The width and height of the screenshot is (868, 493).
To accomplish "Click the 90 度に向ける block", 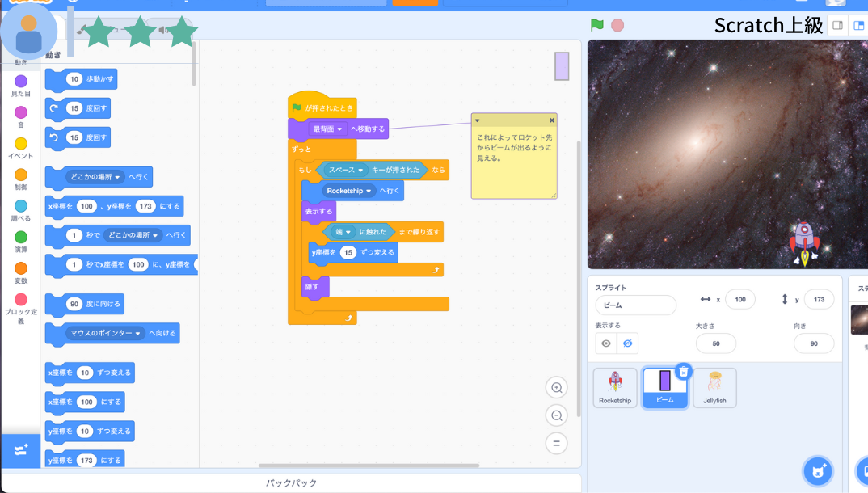I will click(x=85, y=304).
